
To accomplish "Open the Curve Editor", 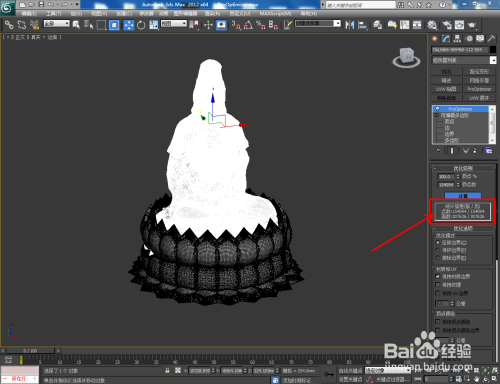I will click(405, 25).
